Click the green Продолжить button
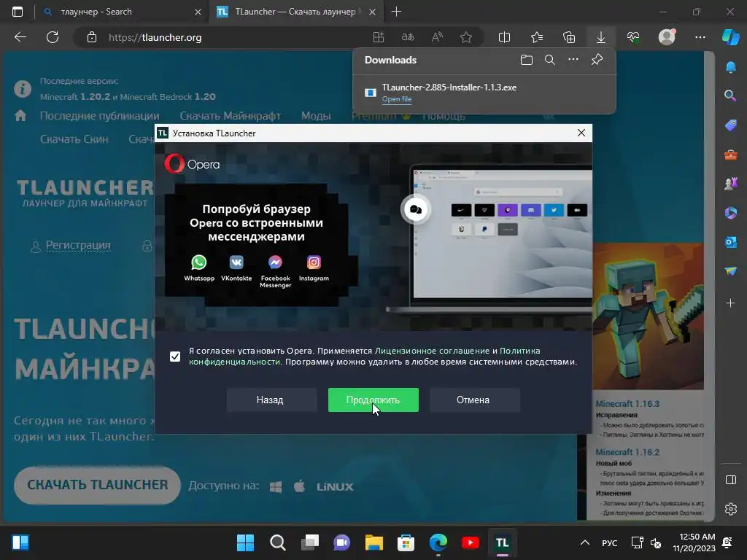 (x=373, y=400)
